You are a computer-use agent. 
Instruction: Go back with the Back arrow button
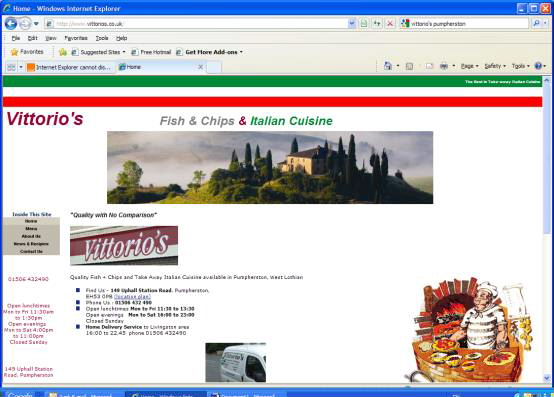[11, 24]
